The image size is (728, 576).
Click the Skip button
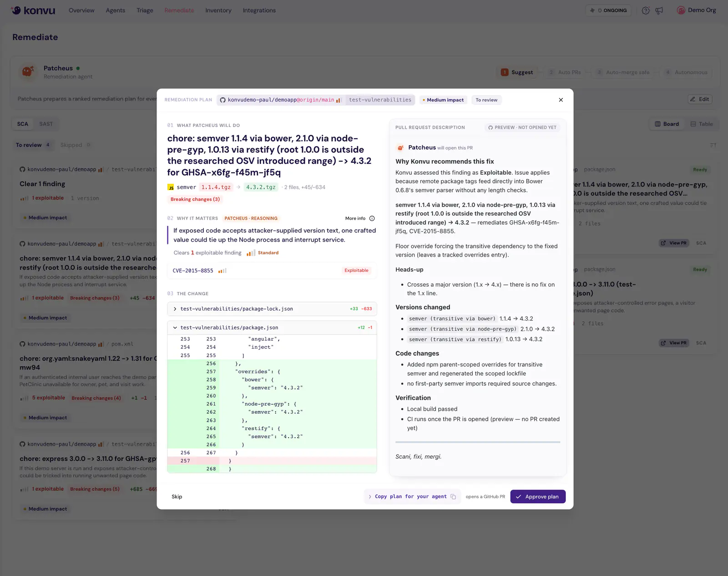click(x=177, y=496)
